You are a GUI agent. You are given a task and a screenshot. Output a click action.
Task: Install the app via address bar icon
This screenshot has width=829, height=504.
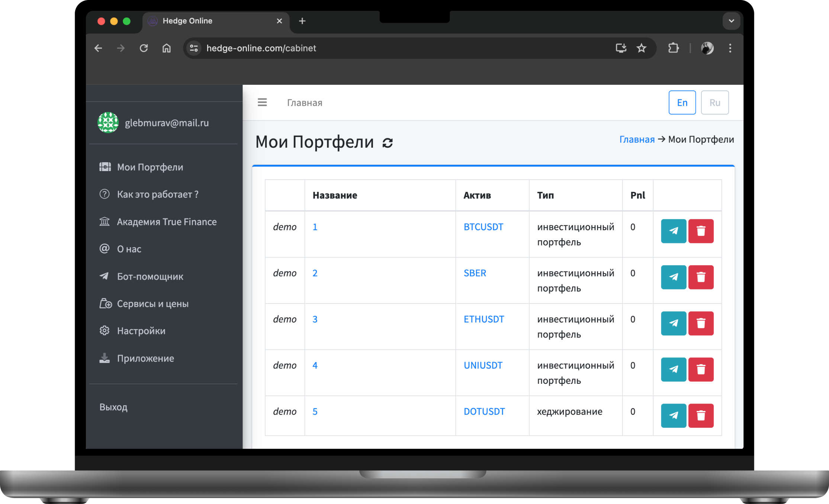pos(621,48)
